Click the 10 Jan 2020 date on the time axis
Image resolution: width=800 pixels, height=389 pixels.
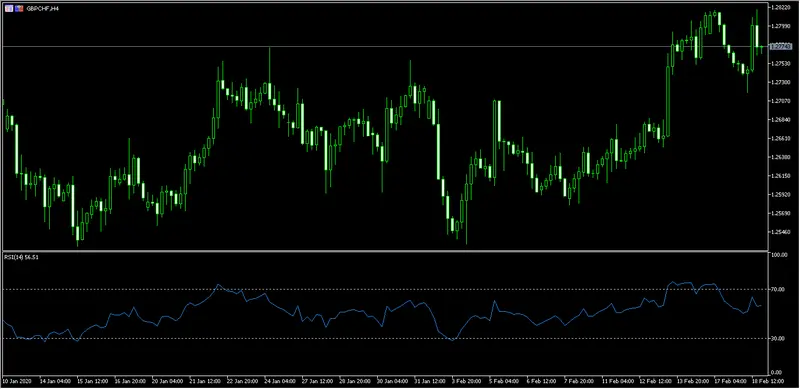pyautogui.click(x=15, y=381)
